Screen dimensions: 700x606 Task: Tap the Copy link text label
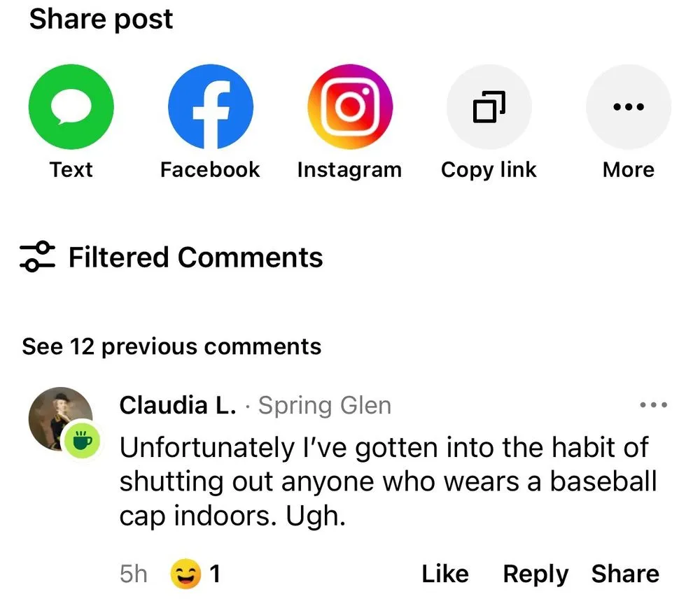pyautogui.click(x=489, y=170)
